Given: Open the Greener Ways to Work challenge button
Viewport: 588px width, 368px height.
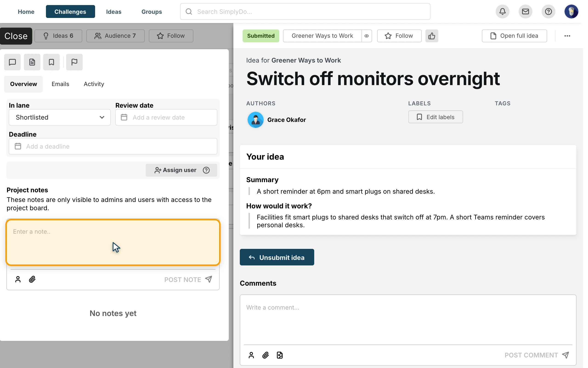Looking at the screenshot, I should pos(322,36).
